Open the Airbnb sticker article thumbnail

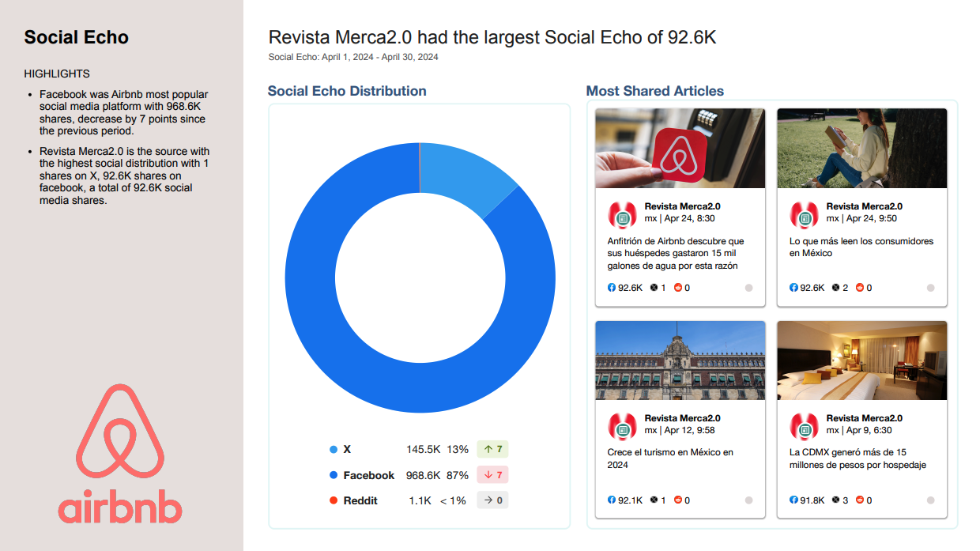pos(680,149)
